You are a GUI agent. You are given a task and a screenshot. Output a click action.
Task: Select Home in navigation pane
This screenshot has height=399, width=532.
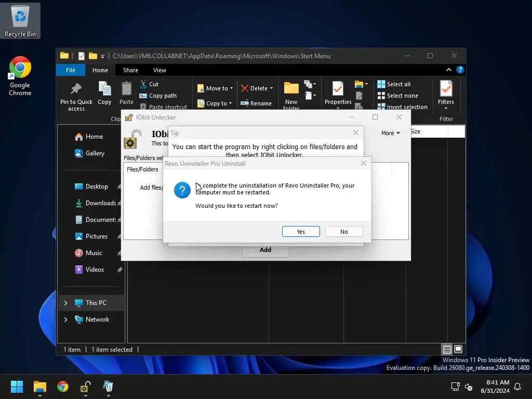(89, 137)
